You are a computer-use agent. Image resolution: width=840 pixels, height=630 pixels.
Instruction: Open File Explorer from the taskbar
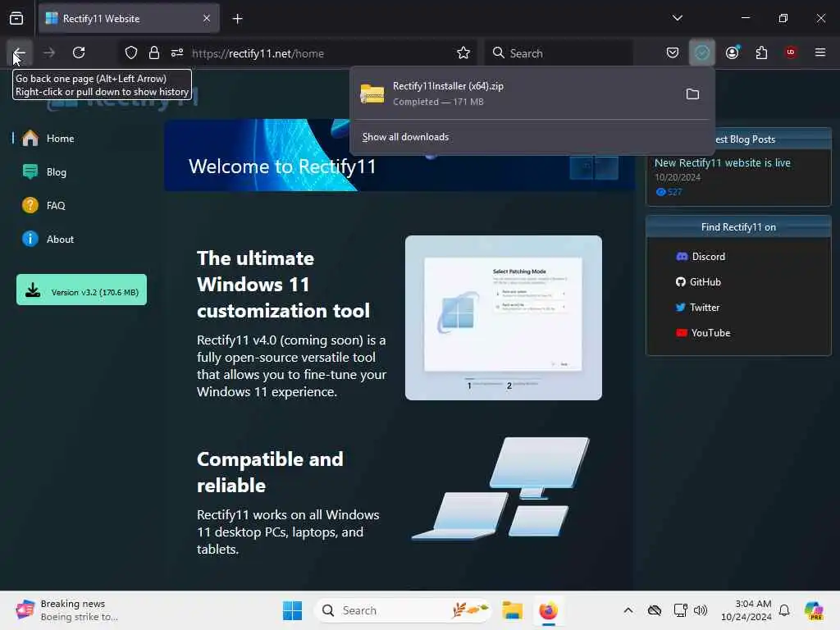[512, 610]
